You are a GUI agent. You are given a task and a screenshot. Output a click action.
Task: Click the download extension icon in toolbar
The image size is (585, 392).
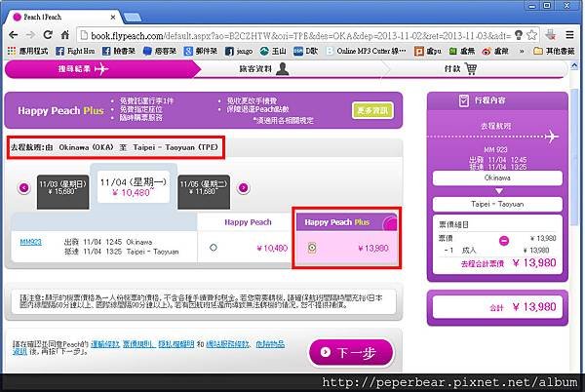pos(550,35)
